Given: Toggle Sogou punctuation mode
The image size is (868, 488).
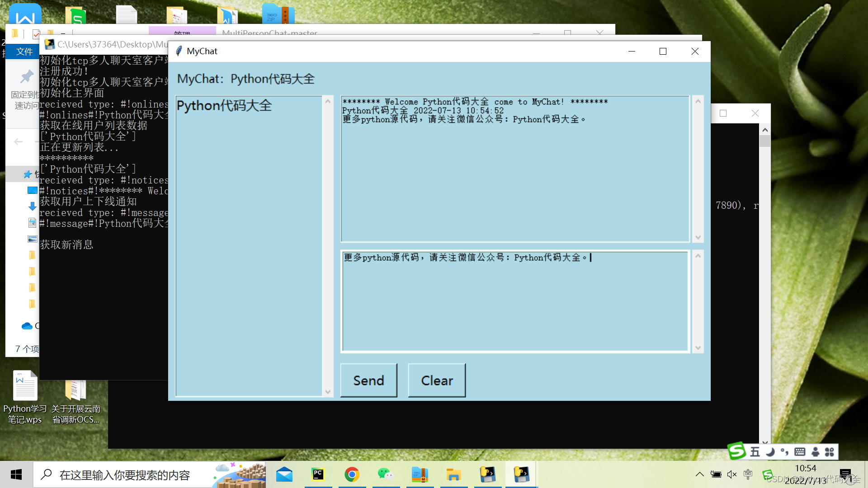Looking at the screenshot, I should click(784, 452).
